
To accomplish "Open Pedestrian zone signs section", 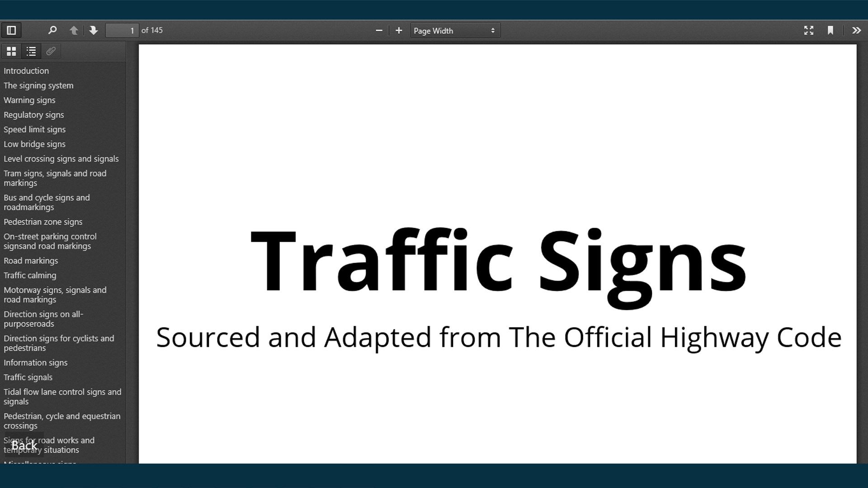I will click(x=43, y=222).
